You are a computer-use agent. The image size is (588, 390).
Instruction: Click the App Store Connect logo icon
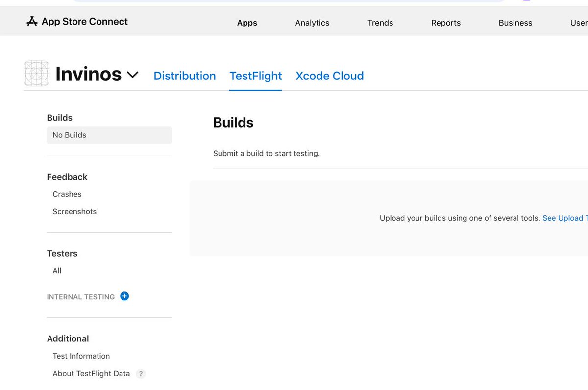32,21
